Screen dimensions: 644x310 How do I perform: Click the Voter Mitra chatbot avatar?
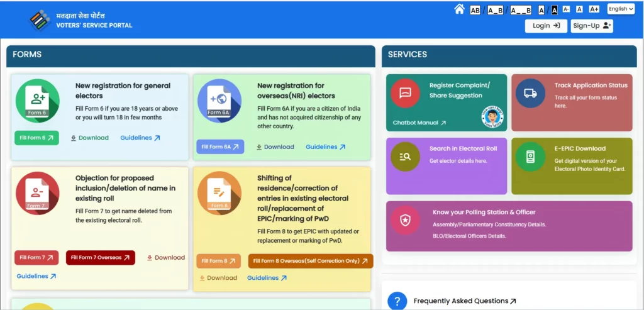click(492, 116)
